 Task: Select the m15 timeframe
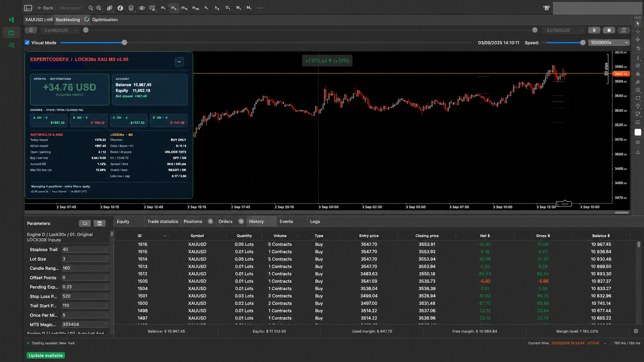point(184,8)
